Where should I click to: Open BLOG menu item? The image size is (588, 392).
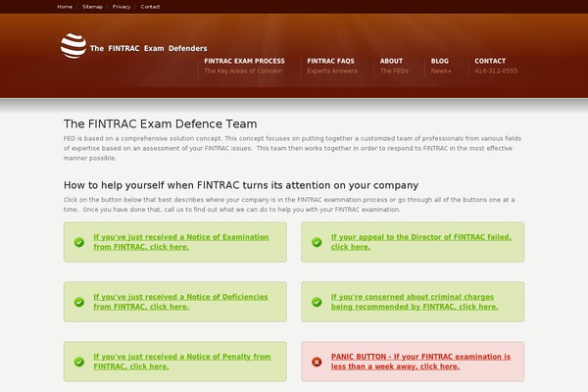(x=441, y=66)
